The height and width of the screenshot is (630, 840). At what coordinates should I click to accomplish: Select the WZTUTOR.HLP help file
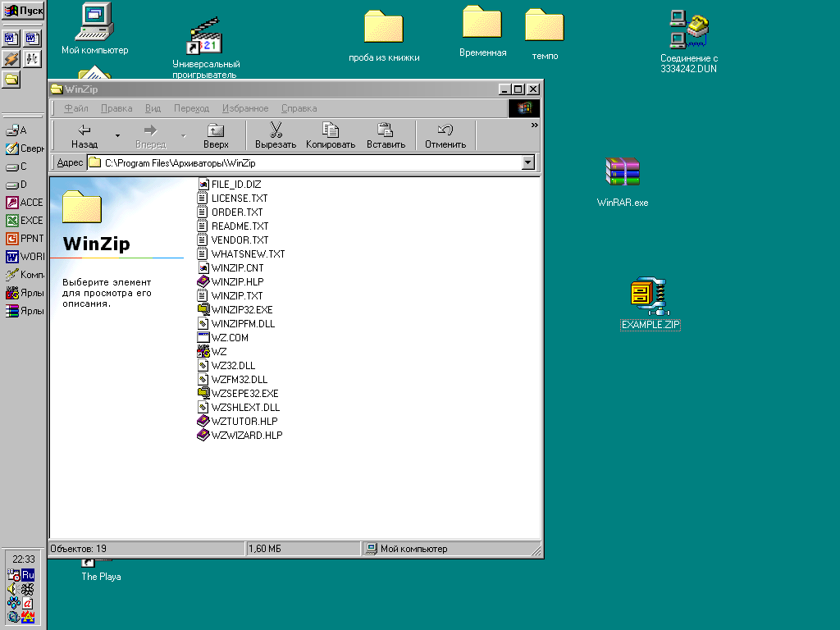237,421
